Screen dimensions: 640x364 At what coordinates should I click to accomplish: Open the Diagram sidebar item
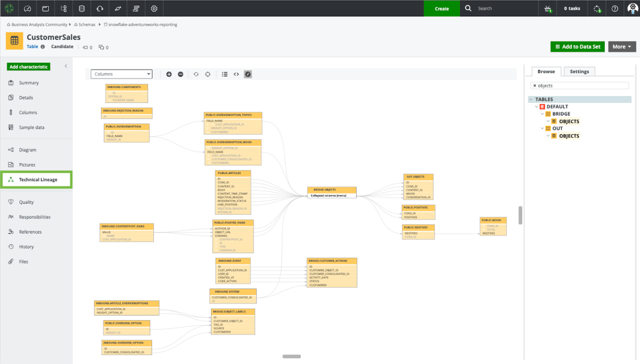pyautogui.click(x=28, y=150)
